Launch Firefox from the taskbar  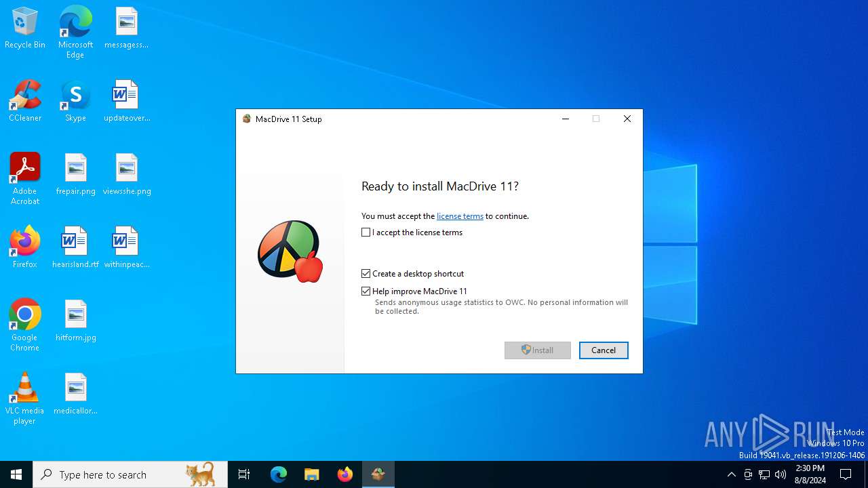point(345,474)
